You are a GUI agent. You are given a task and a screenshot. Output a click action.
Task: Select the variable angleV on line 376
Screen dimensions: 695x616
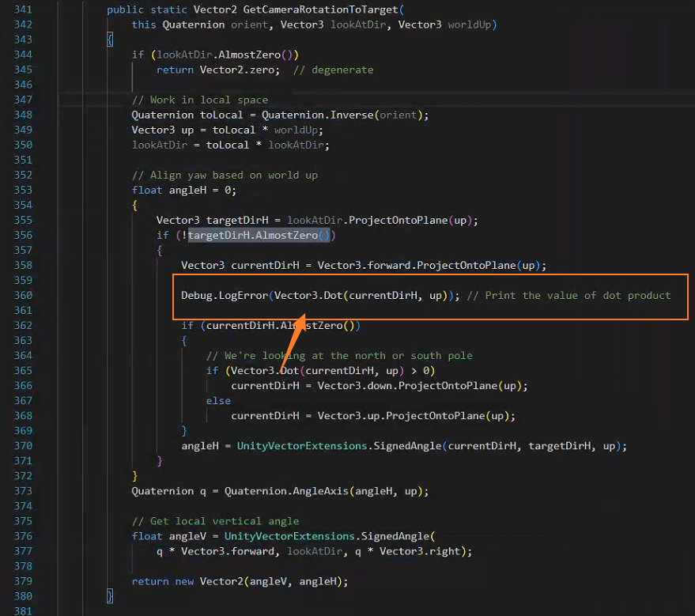(187, 535)
